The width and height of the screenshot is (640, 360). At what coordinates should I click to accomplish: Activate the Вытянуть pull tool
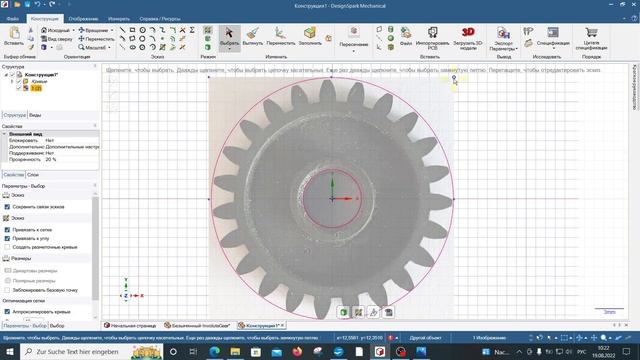(253, 36)
